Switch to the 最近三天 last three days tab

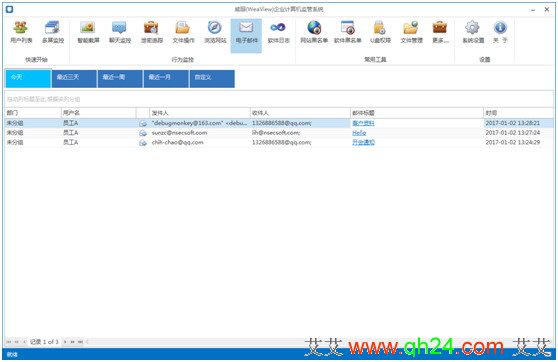coord(74,79)
